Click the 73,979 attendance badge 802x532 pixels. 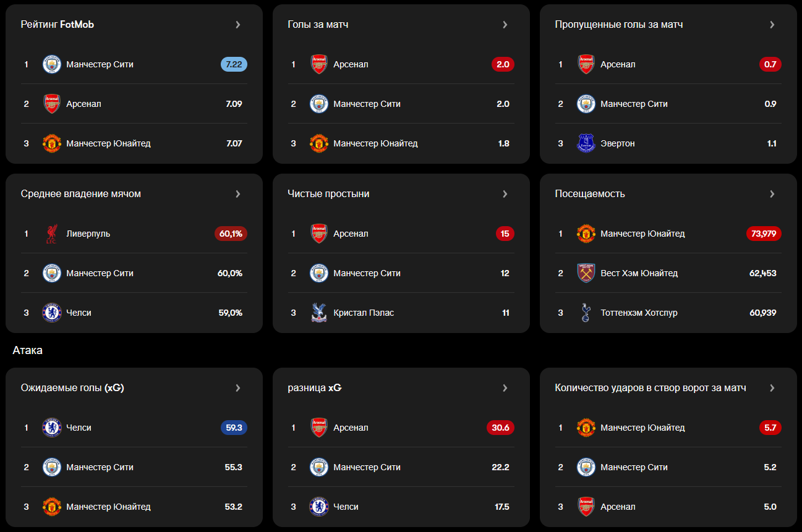(764, 234)
